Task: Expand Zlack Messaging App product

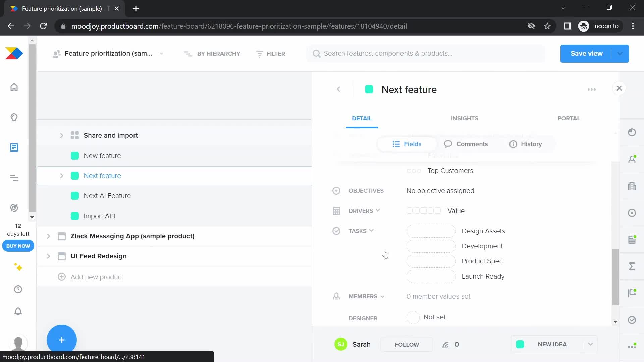Action: [48, 236]
